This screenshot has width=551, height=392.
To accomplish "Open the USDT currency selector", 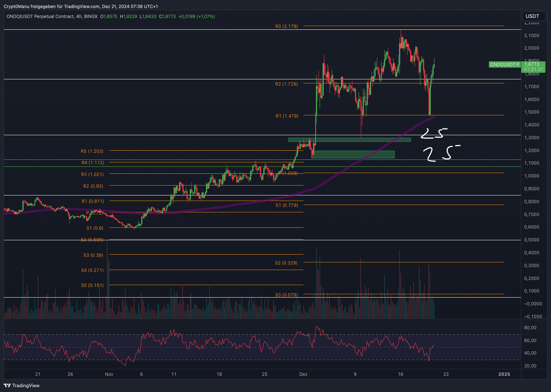I will (532, 16).
